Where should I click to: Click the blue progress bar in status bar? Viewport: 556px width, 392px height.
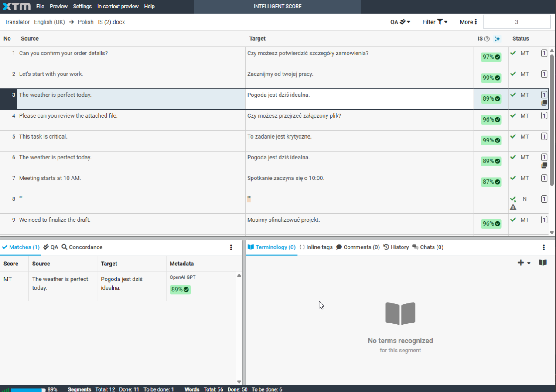(x=27, y=389)
